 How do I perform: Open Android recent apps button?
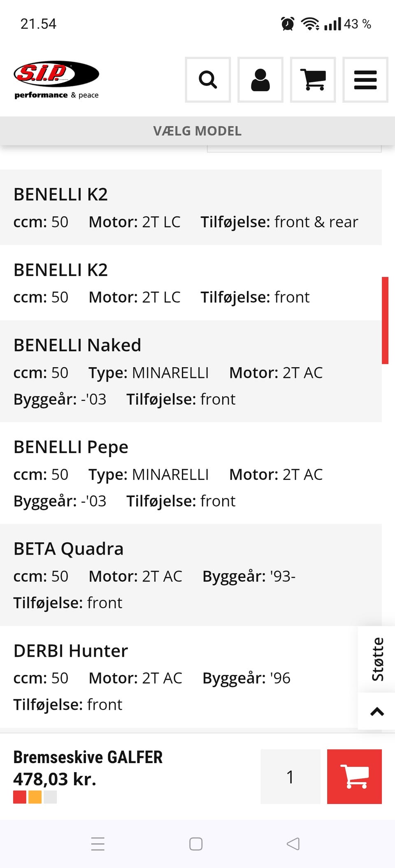pos(98,844)
